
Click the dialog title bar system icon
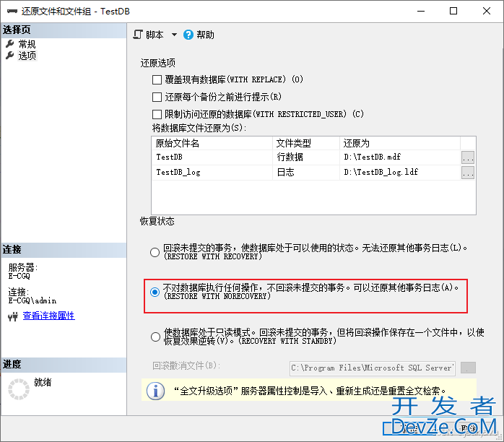click(x=12, y=12)
